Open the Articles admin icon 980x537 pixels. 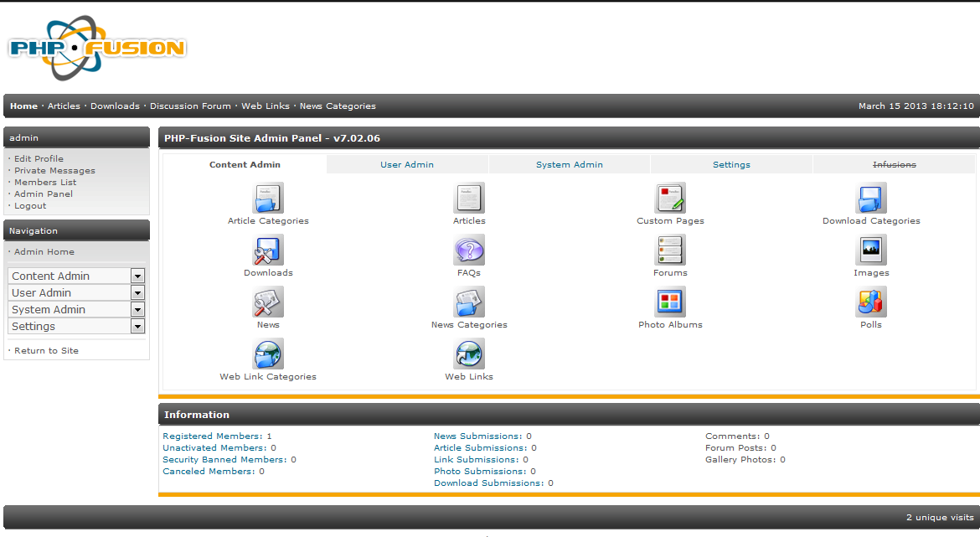click(469, 199)
